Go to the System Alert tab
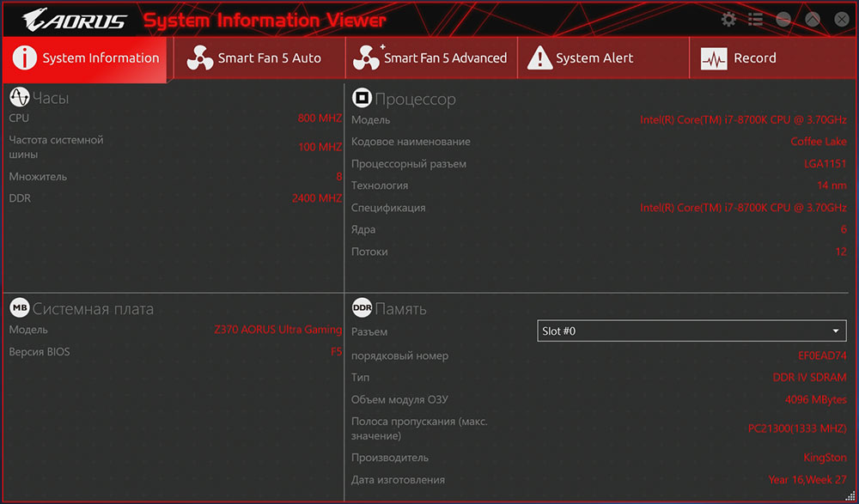Image resolution: width=859 pixels, height=504 pixels. 603,58
